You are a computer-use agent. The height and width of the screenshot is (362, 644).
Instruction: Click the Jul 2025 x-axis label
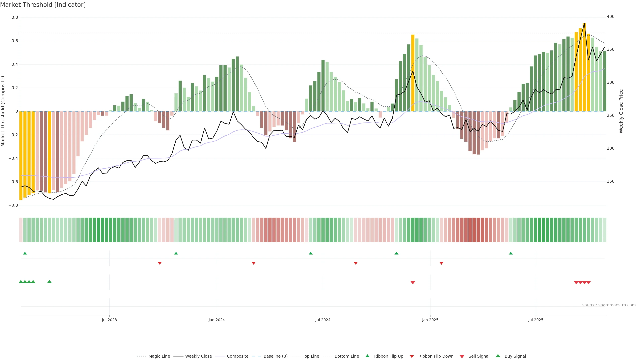coord(536,320)
